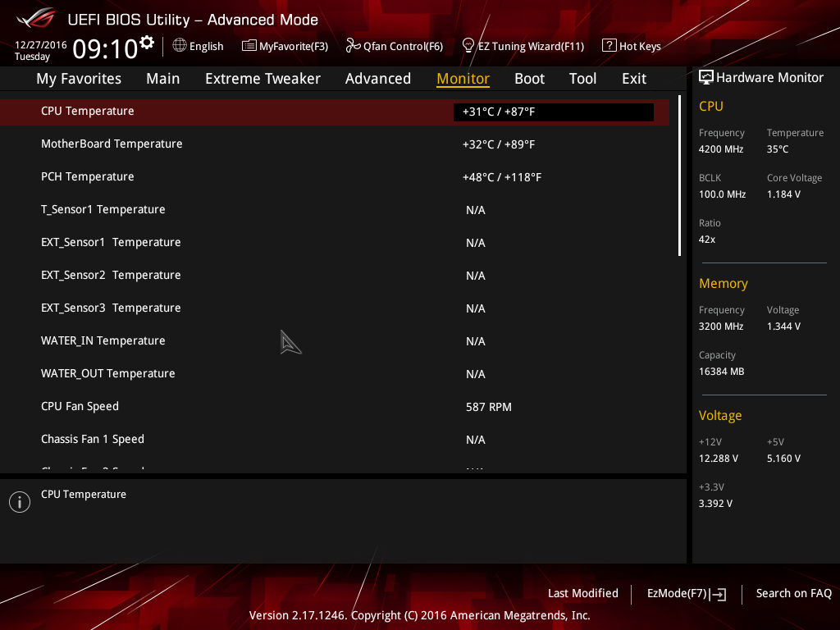This screenshot has height=630, width=840.
Task: Click the EzMode exit arrow icon
Action: click(718, 594)
